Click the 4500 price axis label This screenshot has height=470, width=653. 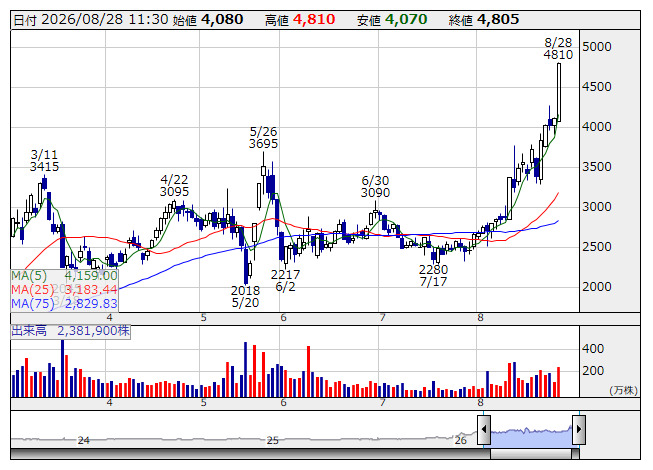pyautogui.click(x=597, y=87)
